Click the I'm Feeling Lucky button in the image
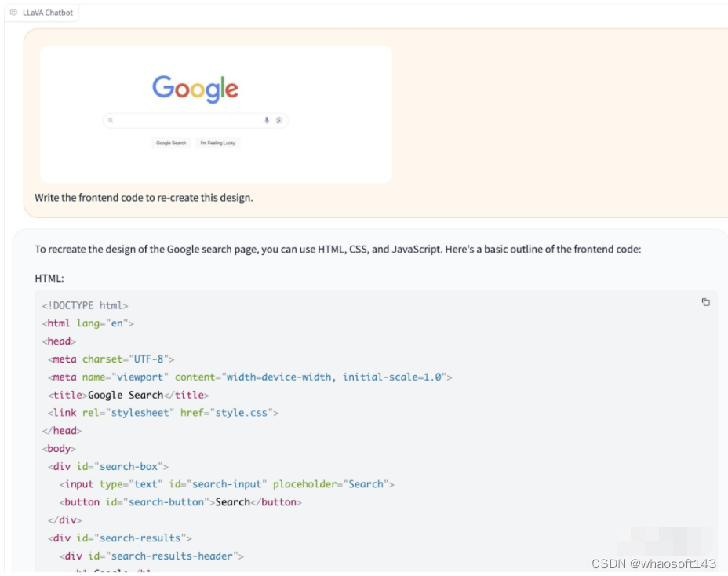 (x=218, y=143)
